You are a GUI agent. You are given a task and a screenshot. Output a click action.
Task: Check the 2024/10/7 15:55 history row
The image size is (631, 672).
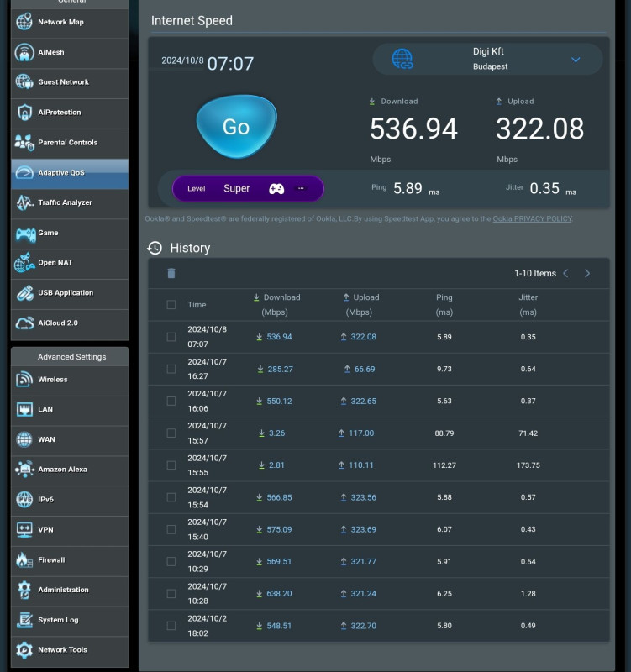[171, 465]
